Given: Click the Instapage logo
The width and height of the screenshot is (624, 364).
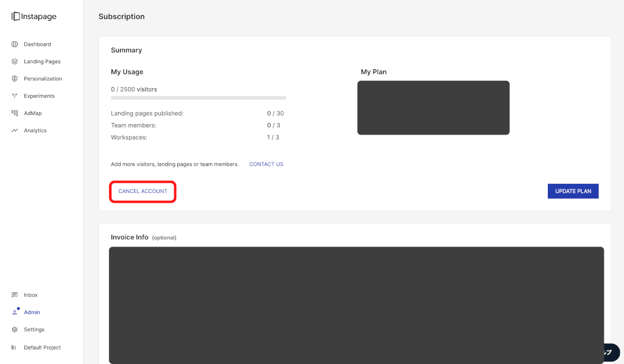Looking at the screenshot, I should pos(34,16).
